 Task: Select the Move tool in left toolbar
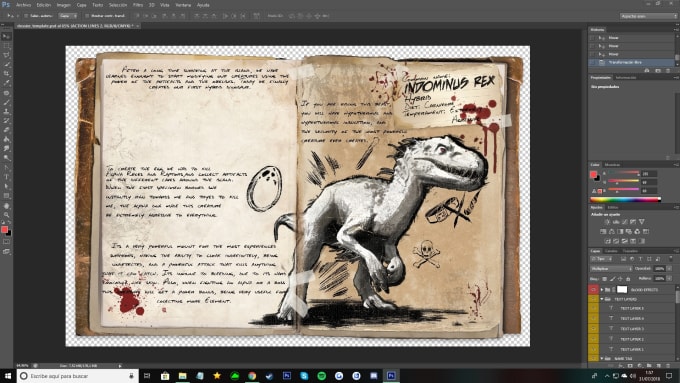click(6, 36)
